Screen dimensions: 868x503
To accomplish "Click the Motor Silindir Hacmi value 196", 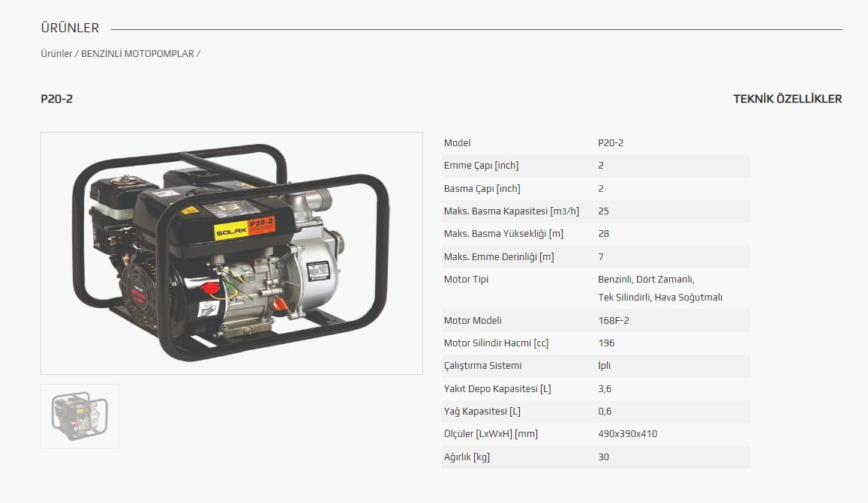I will pyautogui.click(x=606, y=343).
